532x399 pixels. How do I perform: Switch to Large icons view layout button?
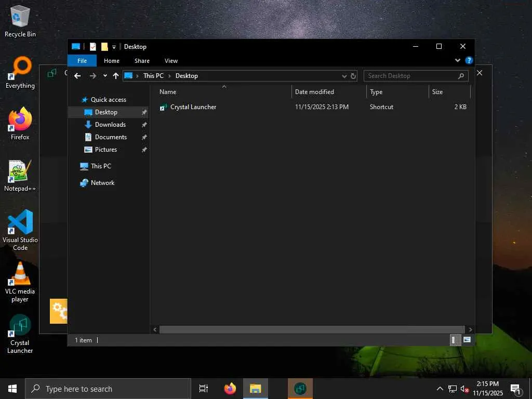pos(467,340)
